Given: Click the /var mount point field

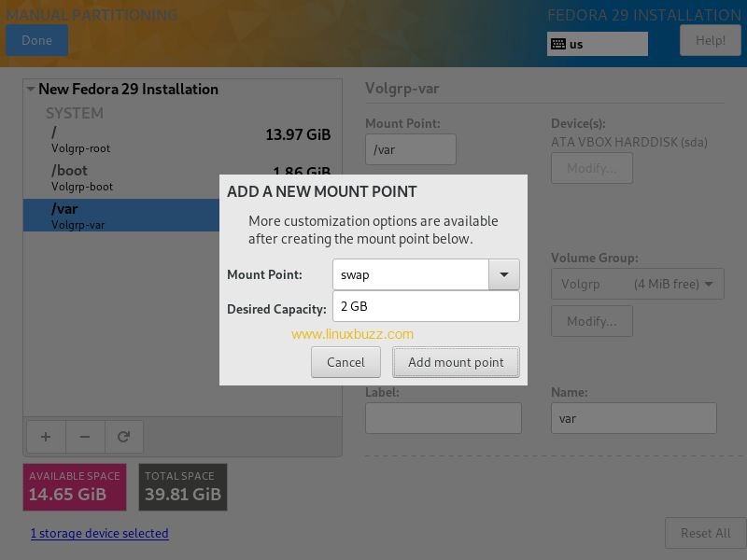Looking at the screenshot, I should tap(411, 149).
